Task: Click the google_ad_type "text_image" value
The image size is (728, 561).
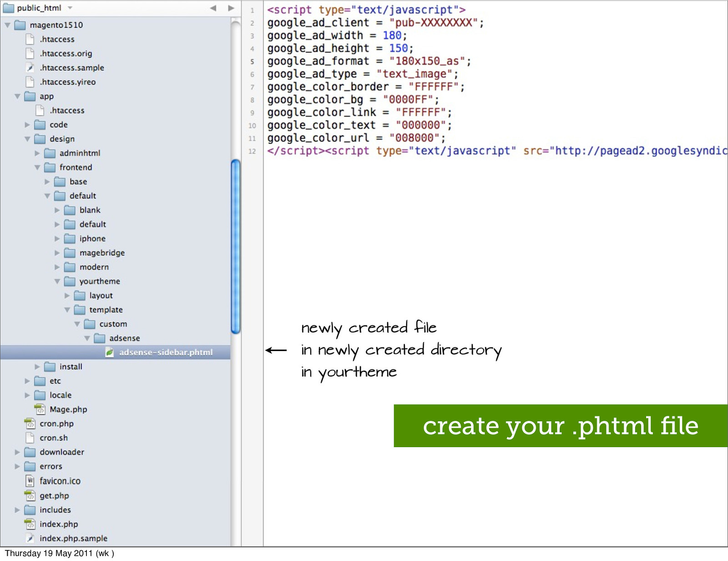Action: (x=414, y=74)
